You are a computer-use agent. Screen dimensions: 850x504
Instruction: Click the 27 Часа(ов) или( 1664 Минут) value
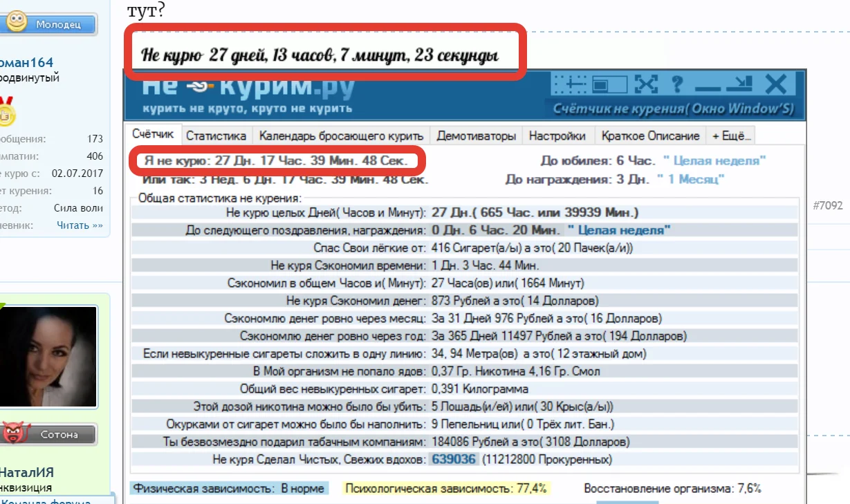[x=508, y=283]
